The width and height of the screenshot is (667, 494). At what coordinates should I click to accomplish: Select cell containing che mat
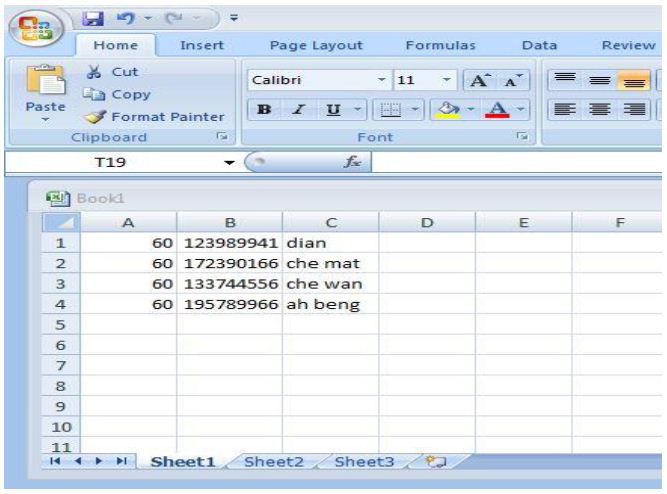(331, 263)
